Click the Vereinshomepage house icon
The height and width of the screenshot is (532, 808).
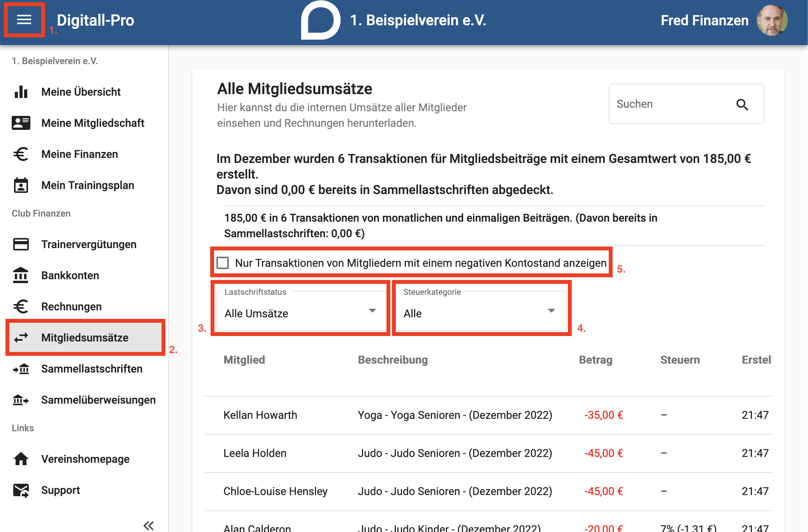(21, 459)
